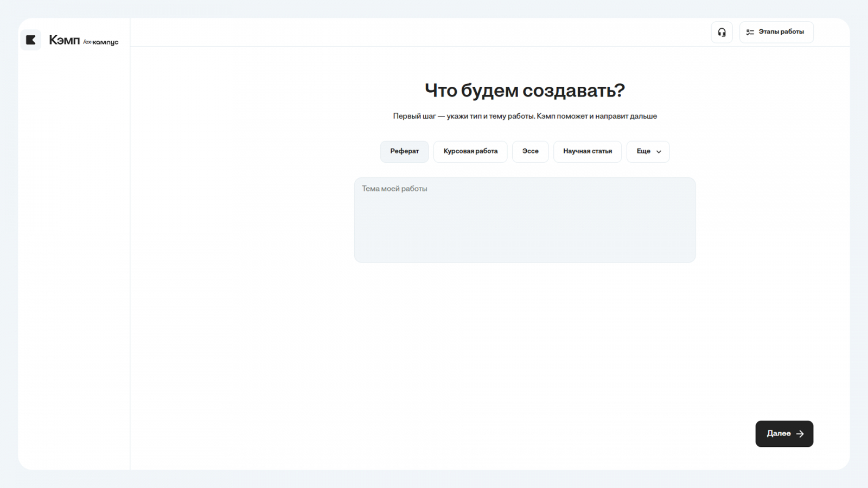This screenshot has height=488, width=868.
Task: Click the checklist icon beside Этапы работы
Action: (750, 33)
